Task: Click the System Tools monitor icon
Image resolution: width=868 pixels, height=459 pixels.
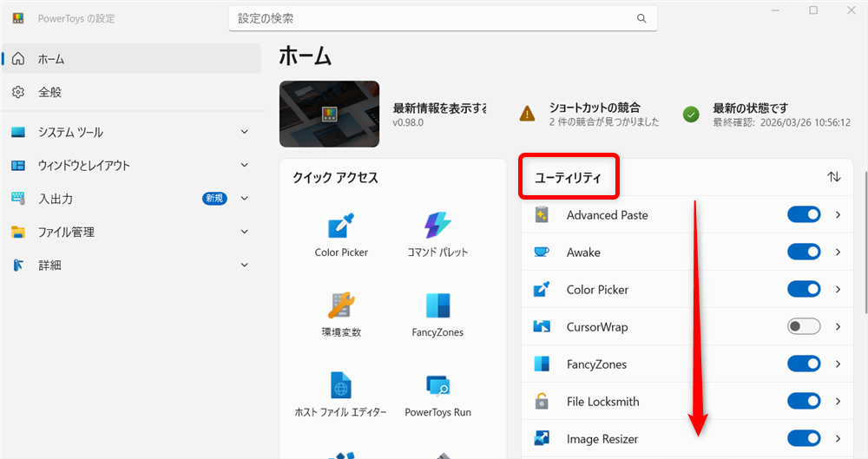Action: click(x=18, y=133)
